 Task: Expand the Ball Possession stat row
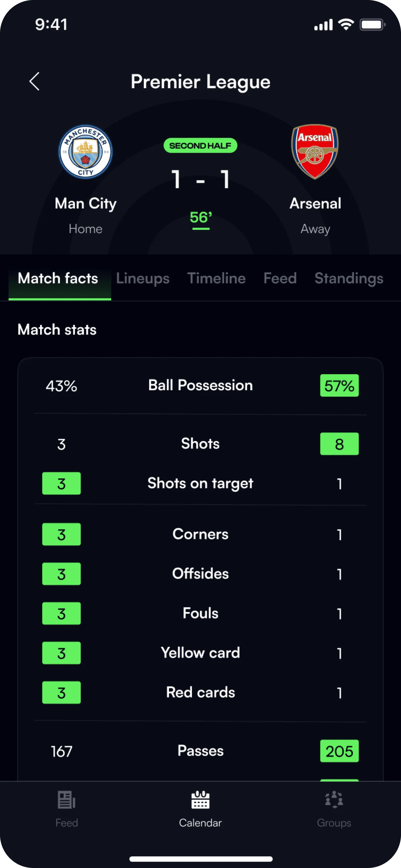pos(200,385)
